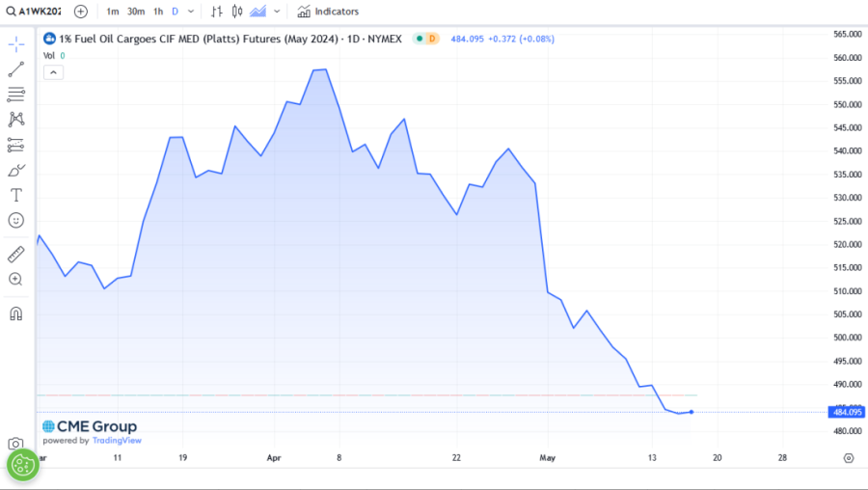Collapse the indicator legend under Vol
Image resolution: width=868 pixels, height=490 pixels.
coord(52,72)
